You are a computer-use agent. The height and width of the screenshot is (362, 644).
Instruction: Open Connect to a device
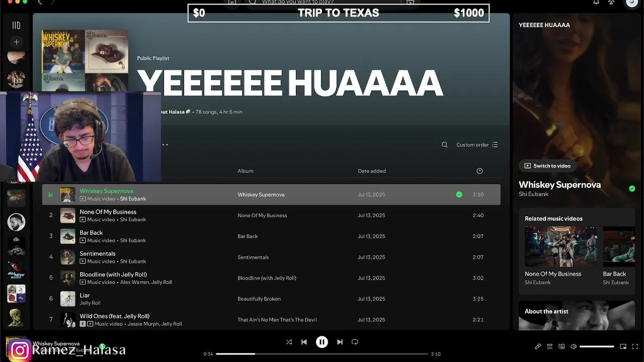(x=561, y=346)
